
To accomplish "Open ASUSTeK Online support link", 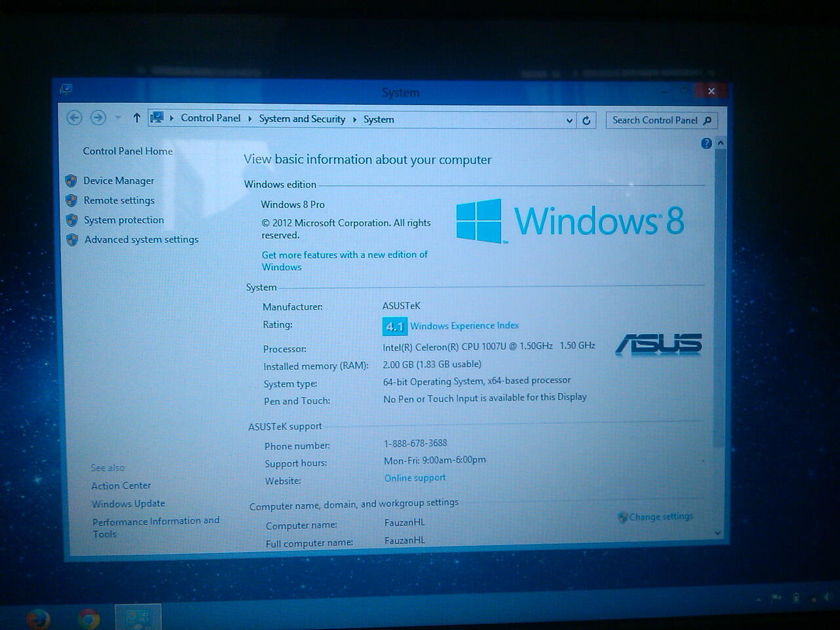I will tap(415, 478).
